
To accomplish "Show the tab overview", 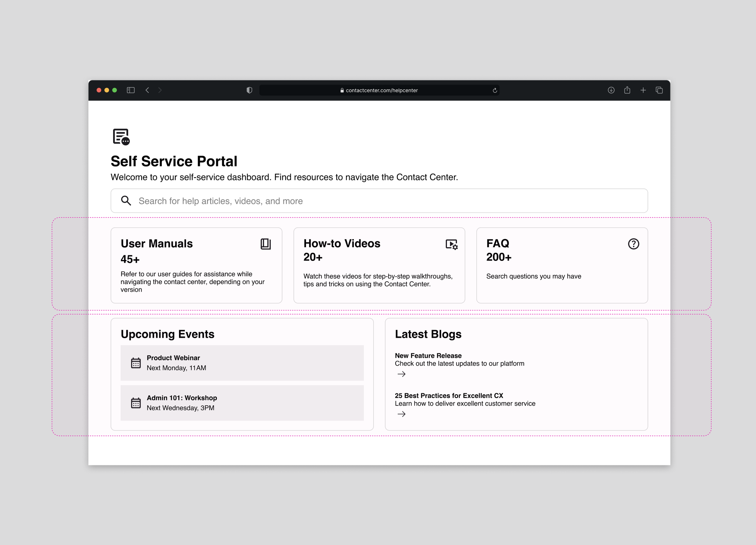I will (659, 90).
